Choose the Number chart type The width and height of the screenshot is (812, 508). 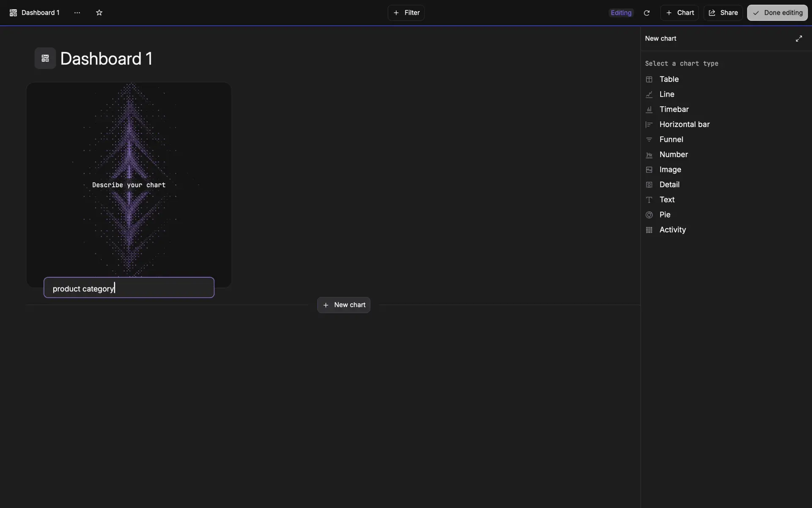673,155
